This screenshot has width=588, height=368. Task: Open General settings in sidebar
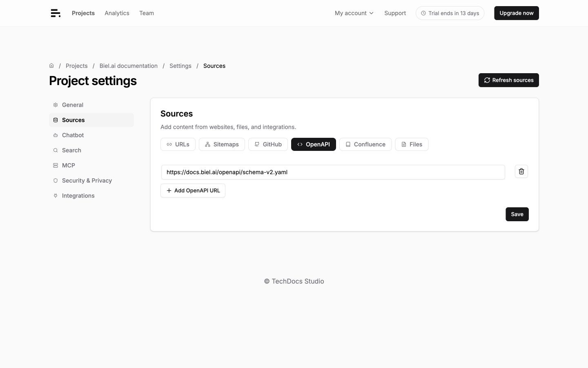(91, 105)
